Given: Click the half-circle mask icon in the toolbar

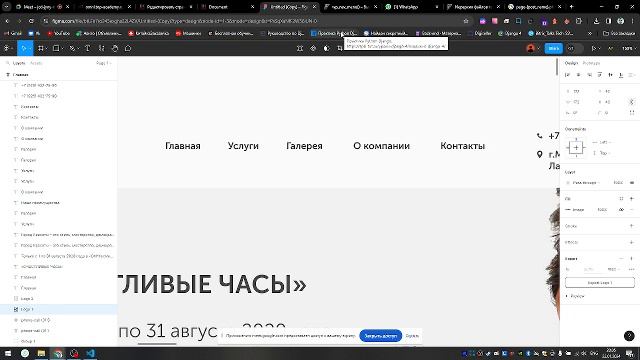Looking at the screenshot, I should [326, 48].
